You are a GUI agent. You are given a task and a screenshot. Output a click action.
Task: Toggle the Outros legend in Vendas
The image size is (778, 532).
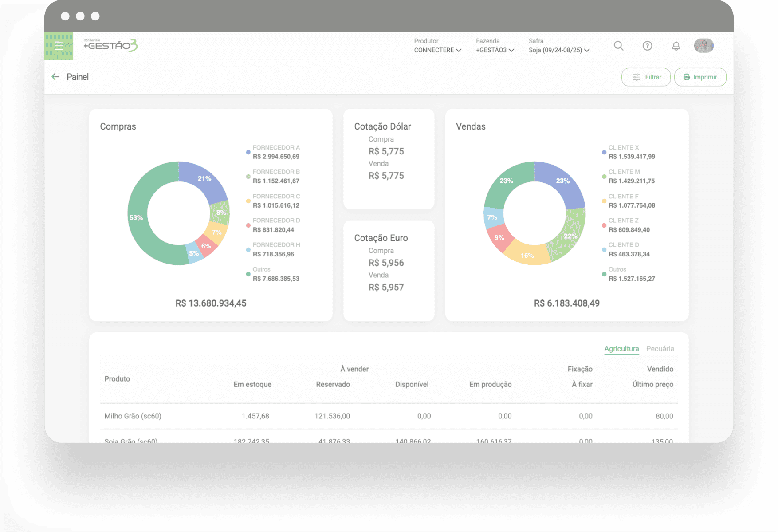631,274
